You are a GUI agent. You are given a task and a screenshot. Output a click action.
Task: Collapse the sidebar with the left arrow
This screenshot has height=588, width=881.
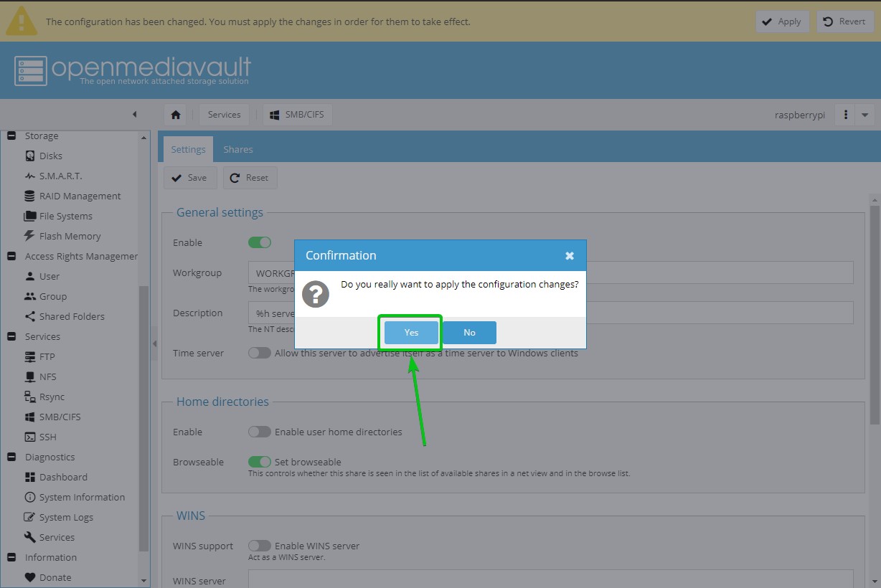click(134, 115)
